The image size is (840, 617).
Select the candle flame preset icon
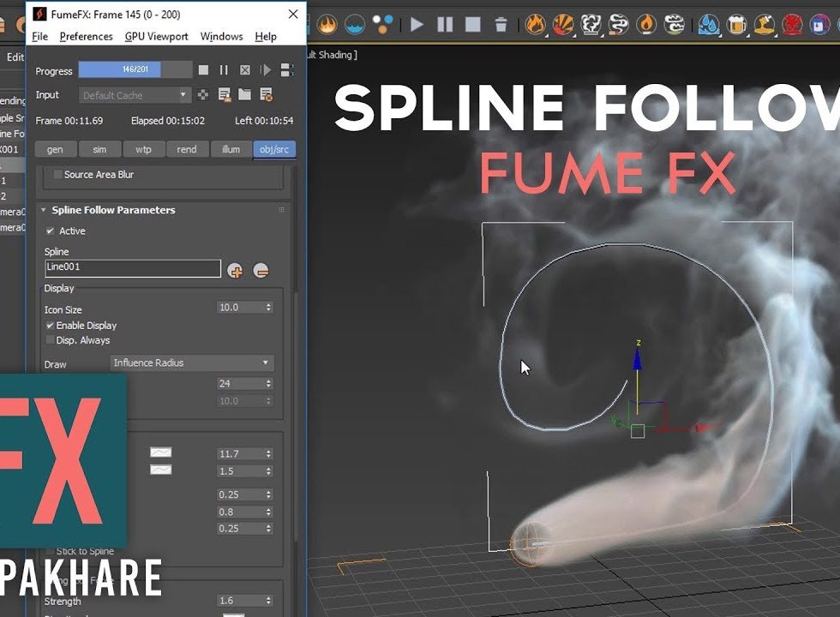point(646,24)
